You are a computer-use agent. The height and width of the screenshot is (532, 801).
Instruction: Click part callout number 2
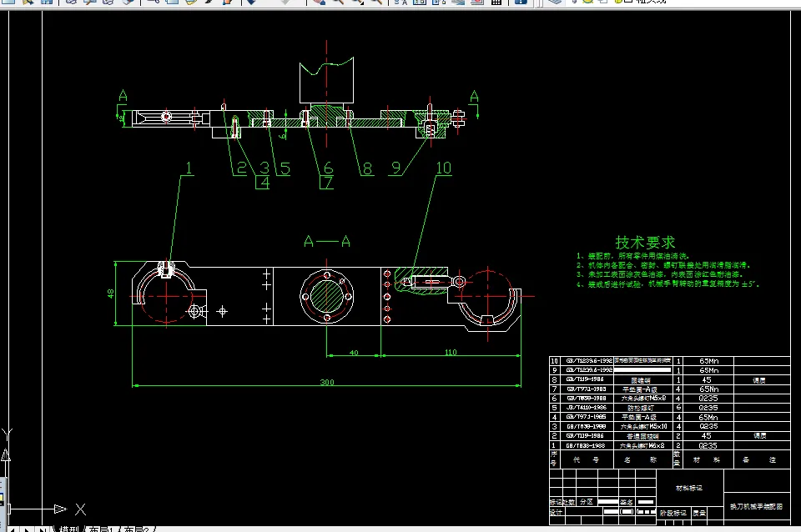pyautogui.click(x=242, y=168)
